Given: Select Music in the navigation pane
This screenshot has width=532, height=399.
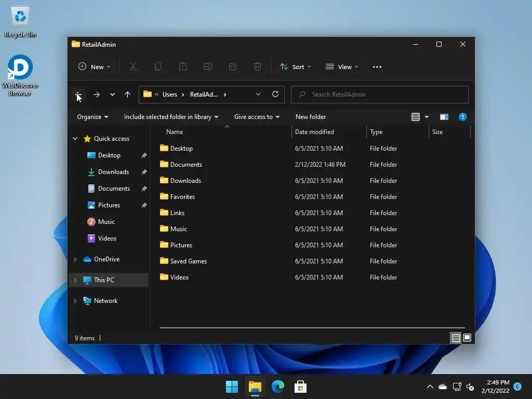Looking at the screenshot, I should (x=106, y=221).
